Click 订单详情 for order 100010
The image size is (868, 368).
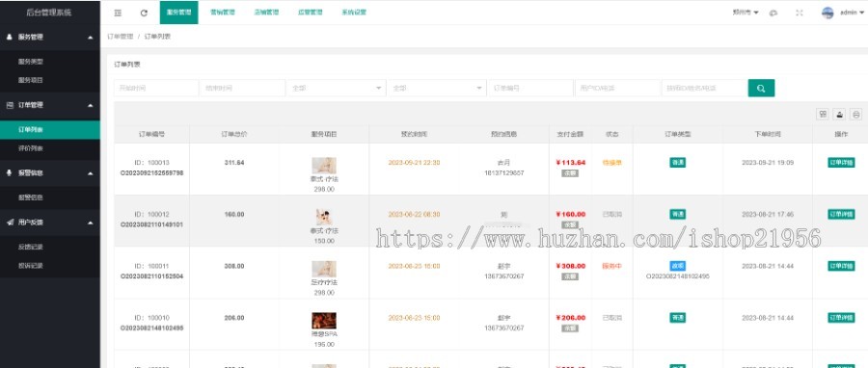[841, 318]
